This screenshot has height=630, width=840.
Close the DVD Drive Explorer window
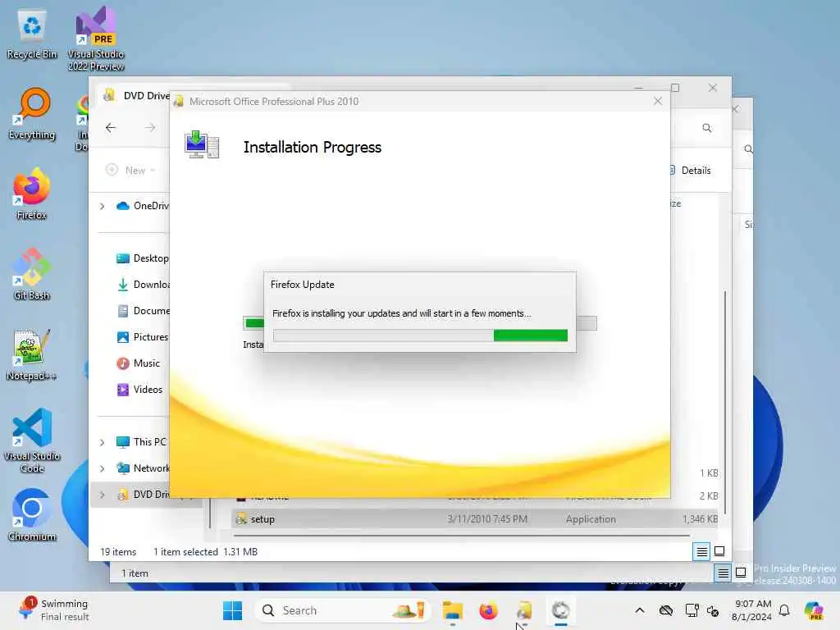[x=713, y=88]
